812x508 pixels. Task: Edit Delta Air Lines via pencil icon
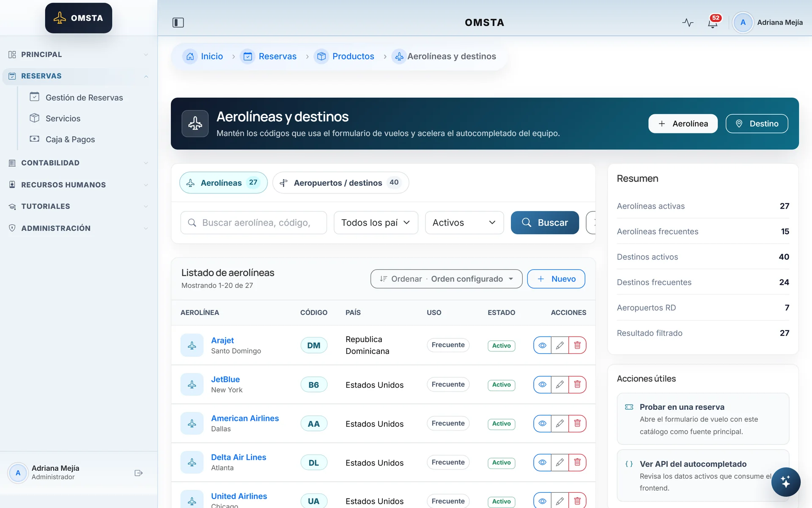(x=560, y=462)
